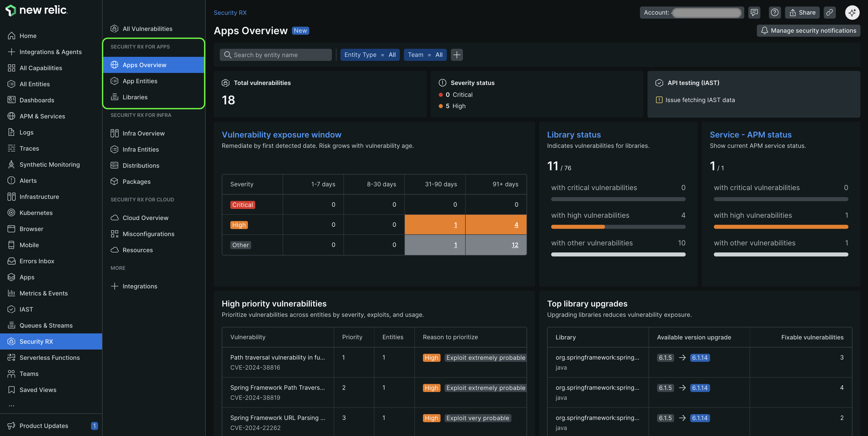This screenshot has height=436, width=868.
Task: Open the Team filter dropdown
Action: pyautogui.click(x=425, y=55)
